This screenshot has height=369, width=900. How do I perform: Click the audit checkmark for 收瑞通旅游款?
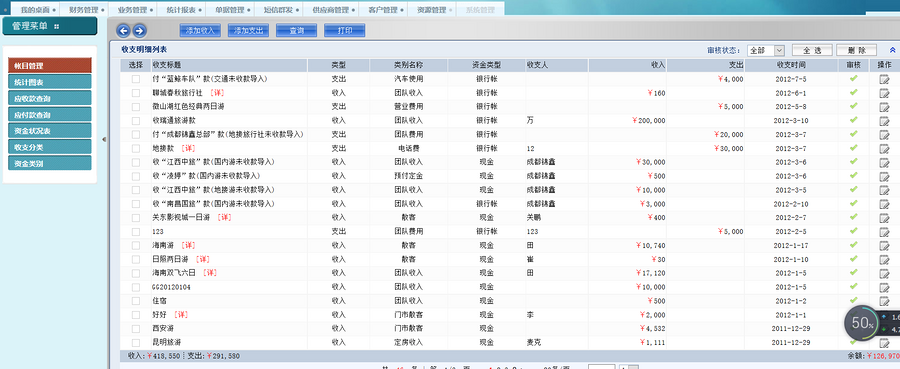point(854,120)
